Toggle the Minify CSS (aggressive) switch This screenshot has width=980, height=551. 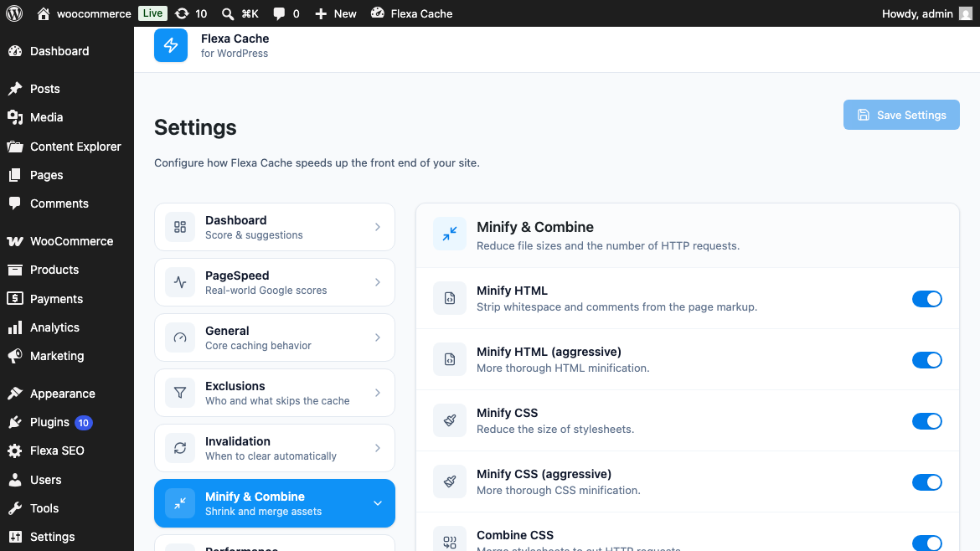(927, 482)
